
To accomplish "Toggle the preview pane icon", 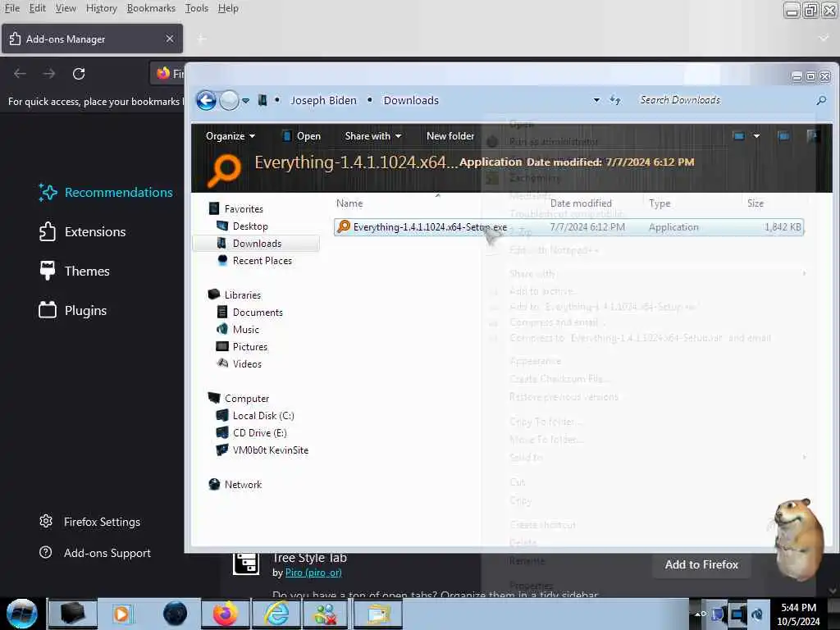I will click(783, 136).
